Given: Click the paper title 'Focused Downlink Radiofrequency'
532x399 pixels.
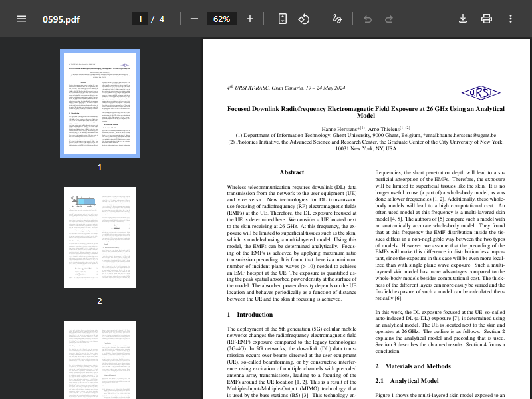Looking at the screenshot, I should pos(366,112).
